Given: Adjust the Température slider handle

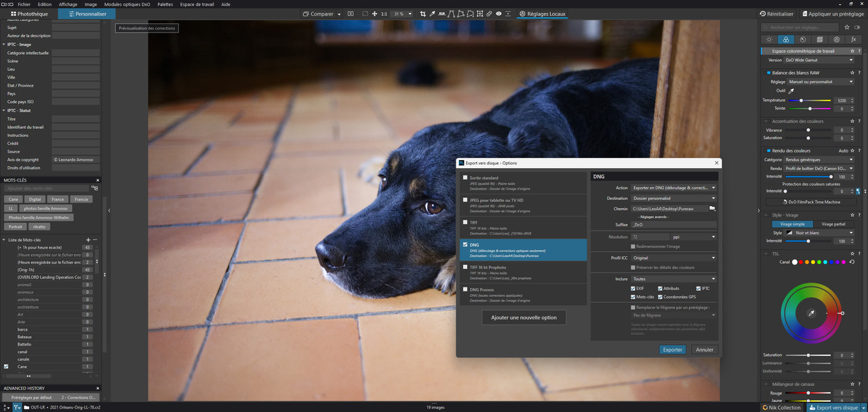Looking at the screenshot, I should click(x=801, y=100).
